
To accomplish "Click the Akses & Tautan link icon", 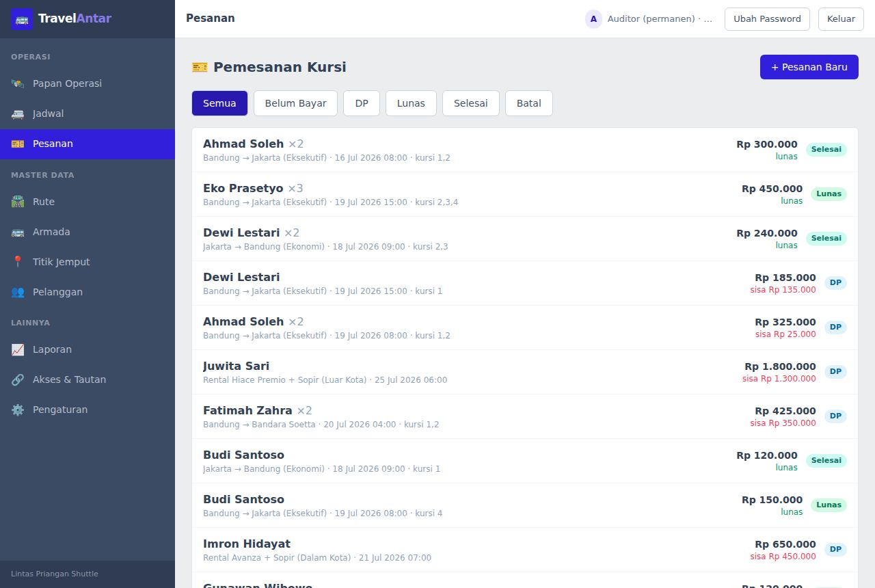I will click(18, 379).
